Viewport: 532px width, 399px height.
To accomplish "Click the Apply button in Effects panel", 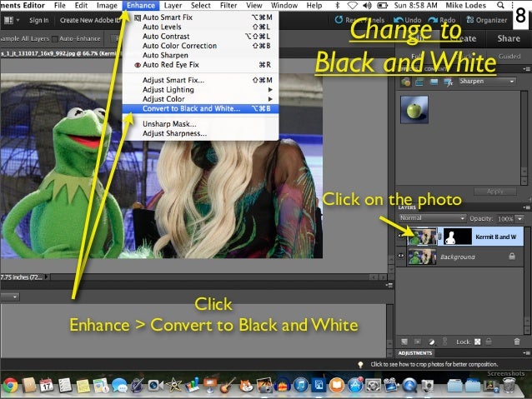I will 495,192.
